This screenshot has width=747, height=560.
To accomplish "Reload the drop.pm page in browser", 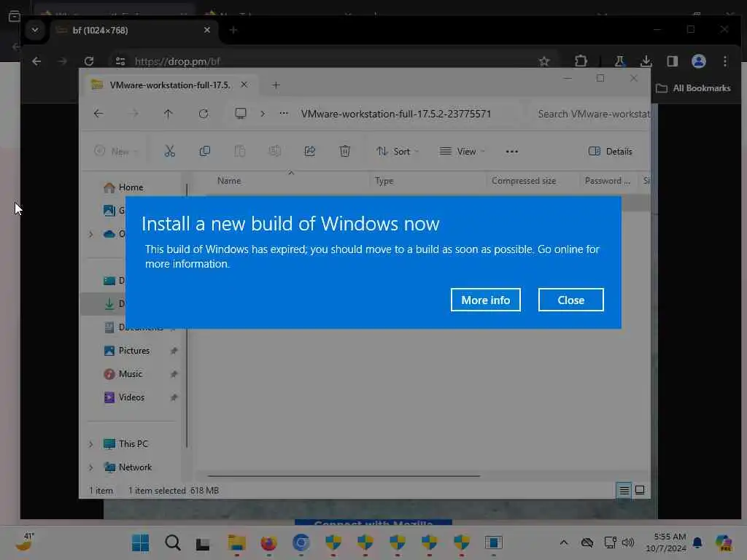I will pyautogui.click(x=88, y=61).
